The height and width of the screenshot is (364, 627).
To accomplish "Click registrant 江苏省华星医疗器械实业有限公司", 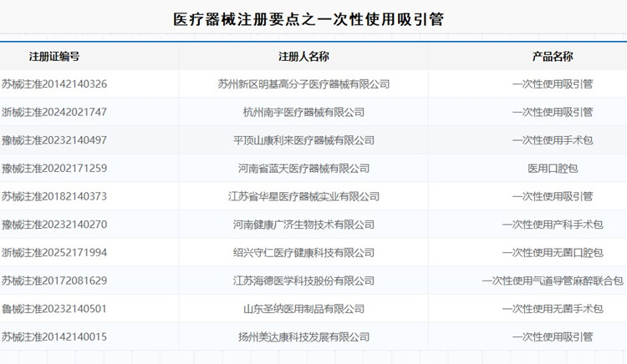I will [303, 196].
